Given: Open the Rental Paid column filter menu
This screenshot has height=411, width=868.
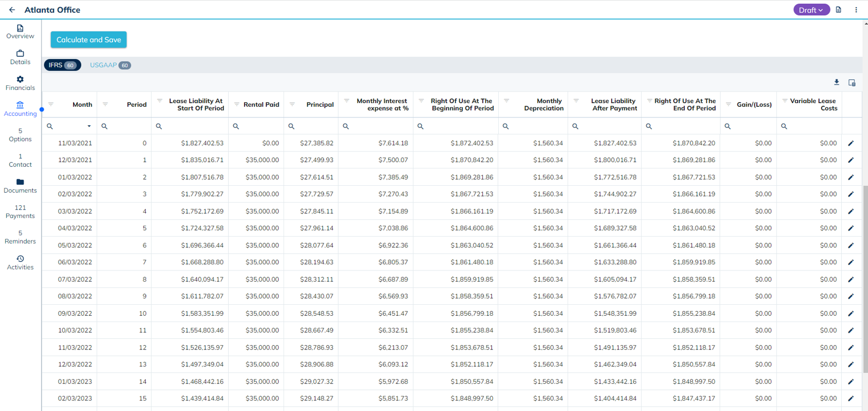Looking at the screenshot, I should click(x=237, y=104).
